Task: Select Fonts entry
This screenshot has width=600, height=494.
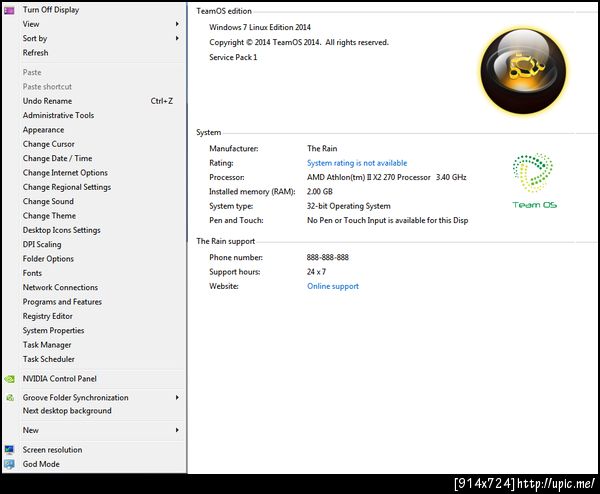Action: click(x=32, y=273)
